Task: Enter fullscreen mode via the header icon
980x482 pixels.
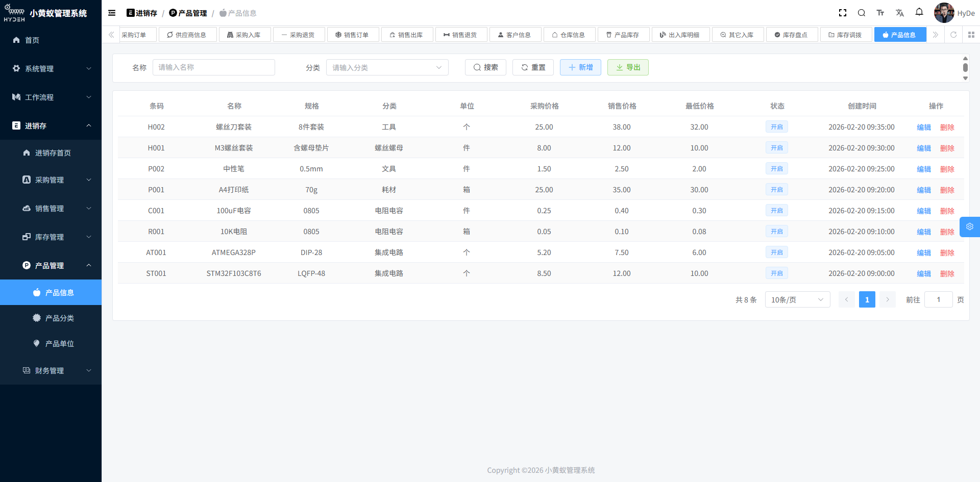Action: [843, 13]
